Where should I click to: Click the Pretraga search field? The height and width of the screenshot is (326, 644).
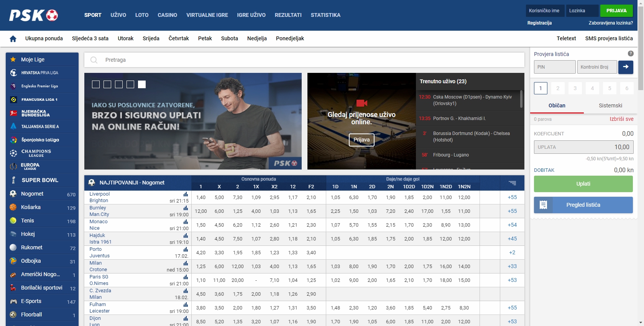304,60
